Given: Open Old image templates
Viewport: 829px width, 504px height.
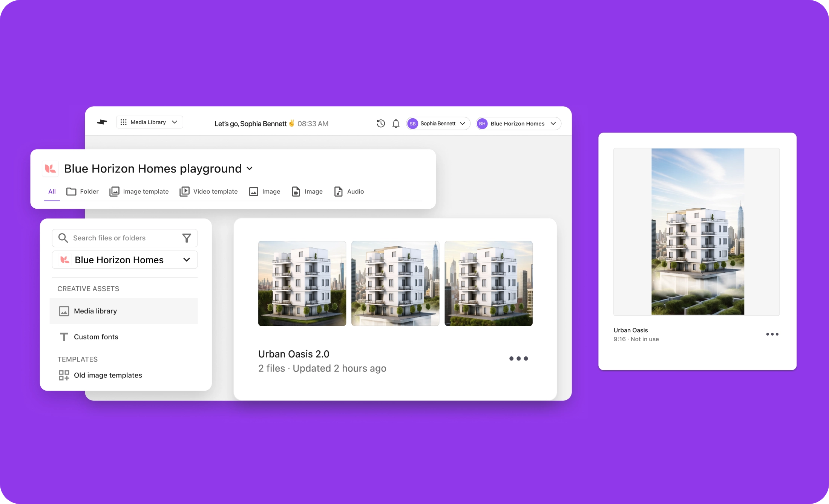Looking at the screenshot, I should 108,375.
